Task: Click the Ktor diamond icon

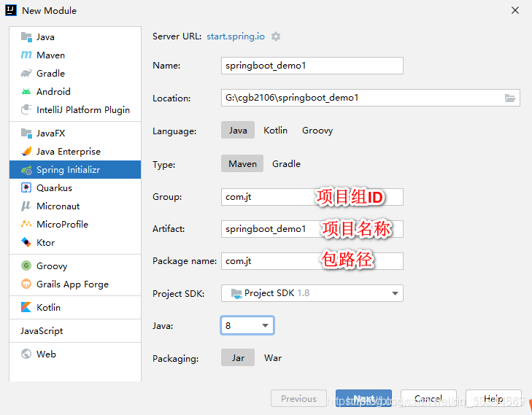Action: coord(26,242)
